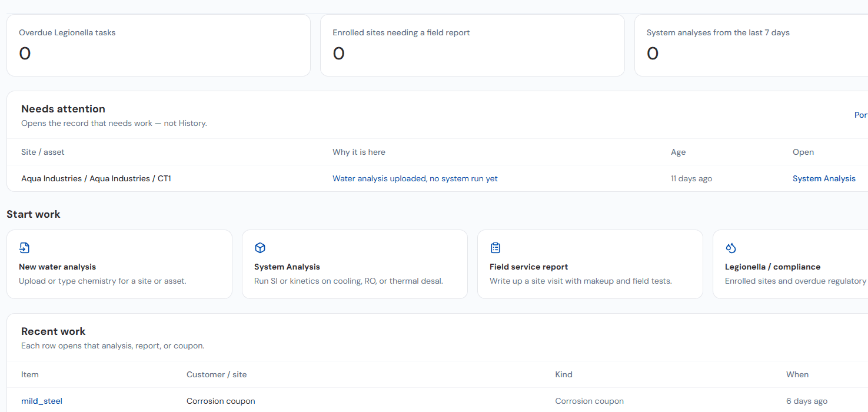Click the New water analysis import icon
Screen dimensions: 868x412
(x=25, y=248)
